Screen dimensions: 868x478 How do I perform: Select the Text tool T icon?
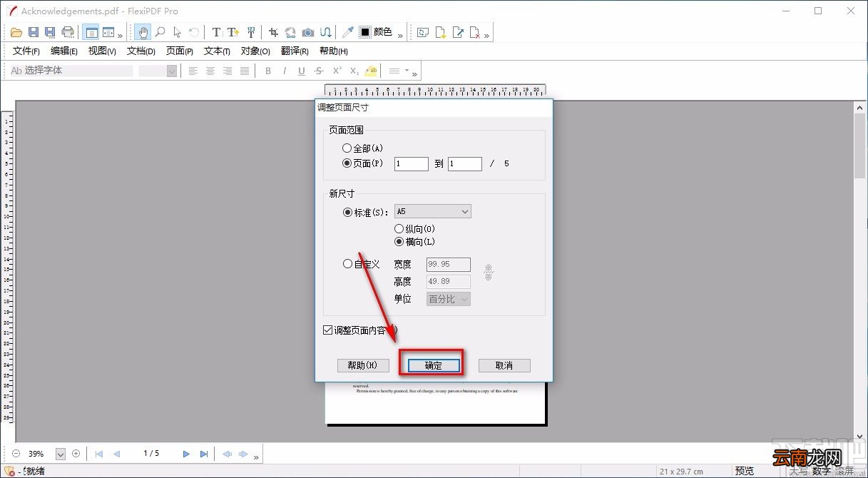(x=216, y=32)
